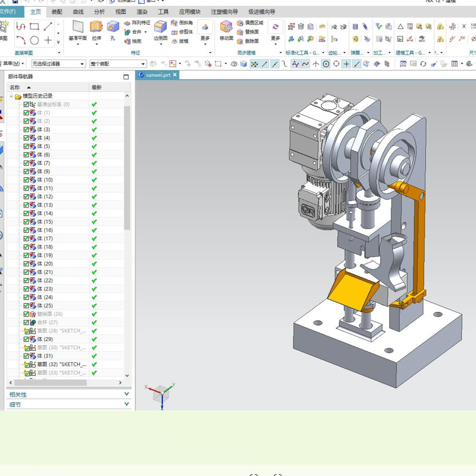Viewport: 476px width, 476px height.
Task: Open the 无选择过滤器 selection filter dropdown
Action: pos(58,64)
